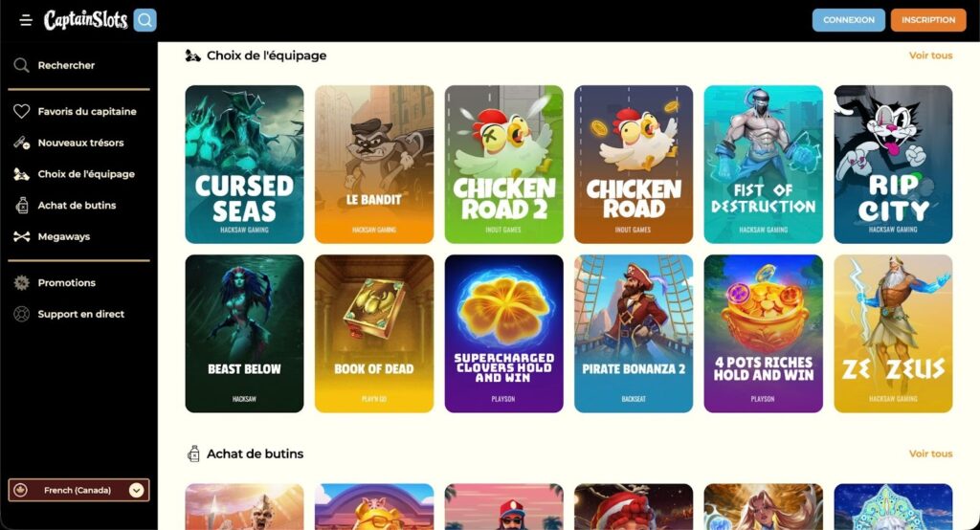Click the blue search icon beside logo
Image resolution: width=980 pixels, height=530 pixels.
tap(145, 20)
